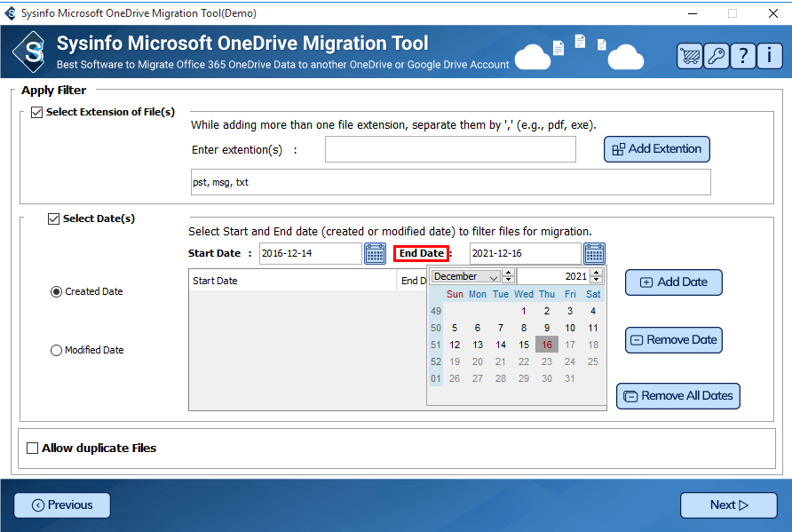Screen dimensions: 792x532
Task: Open the info about icon
Action: coord(770,55)
